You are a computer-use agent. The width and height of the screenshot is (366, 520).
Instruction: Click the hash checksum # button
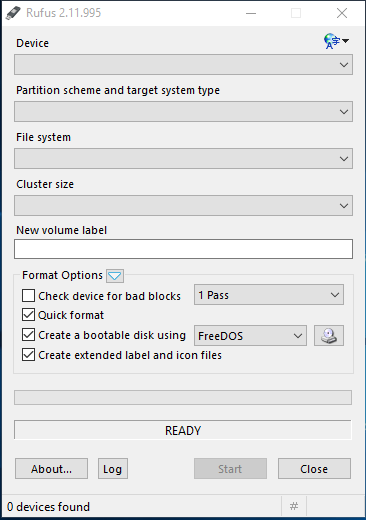point(294,506)
